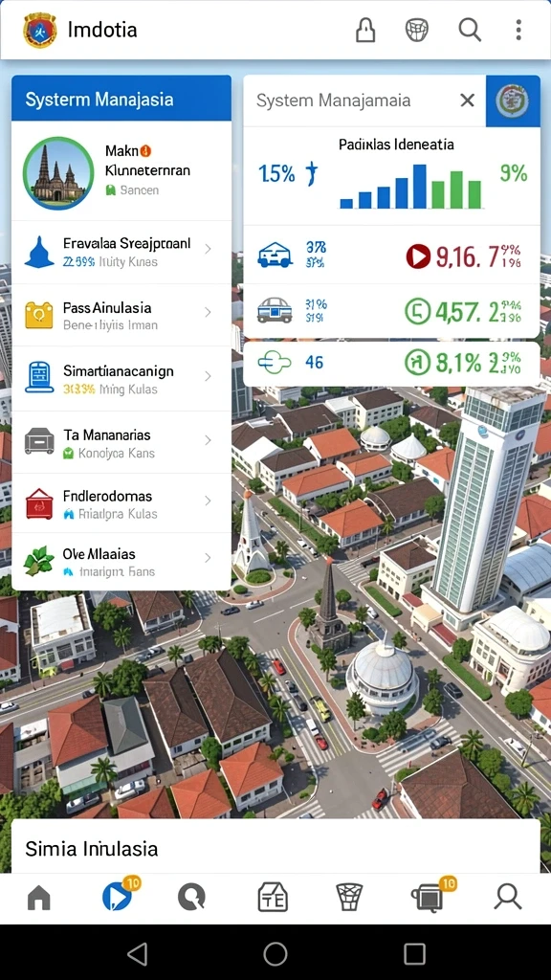Image resolution: width=551 pixels, height=980 pixels.
Task: Open the Simia Inrulasia bottom card
Action: click(x=275, y=847)
